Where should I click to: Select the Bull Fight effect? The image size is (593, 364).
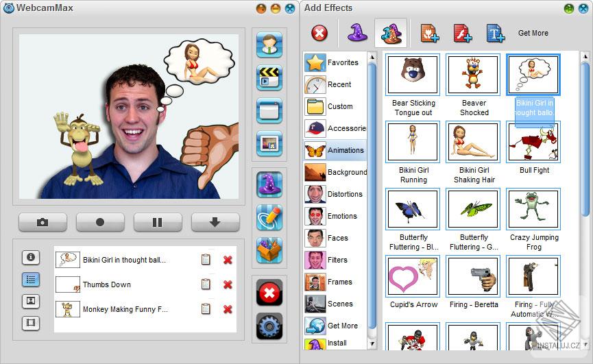pos(533,142)
